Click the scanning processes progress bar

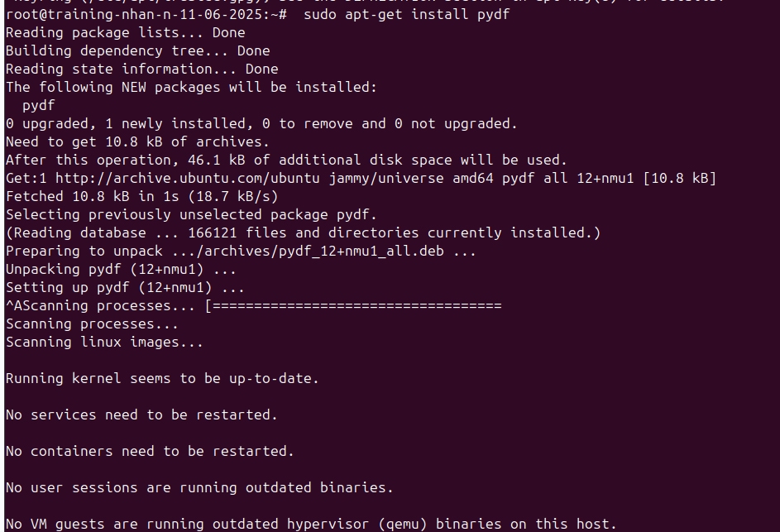(x=353, y=306)
